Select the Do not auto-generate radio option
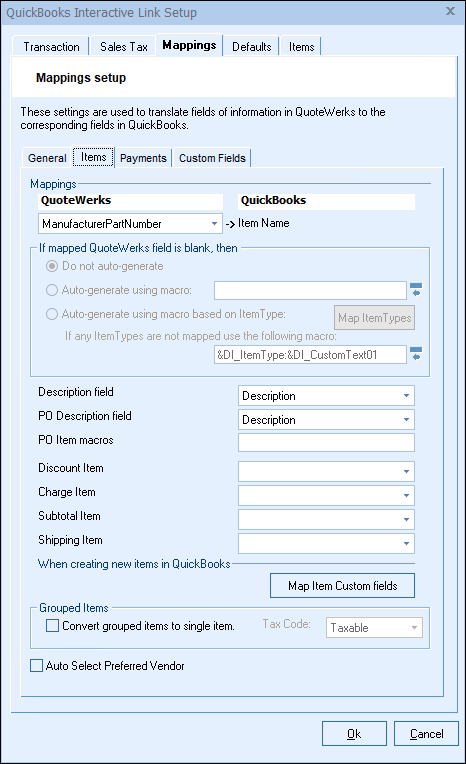The height and width of the screenshot is (764, 466). [52, 266]
